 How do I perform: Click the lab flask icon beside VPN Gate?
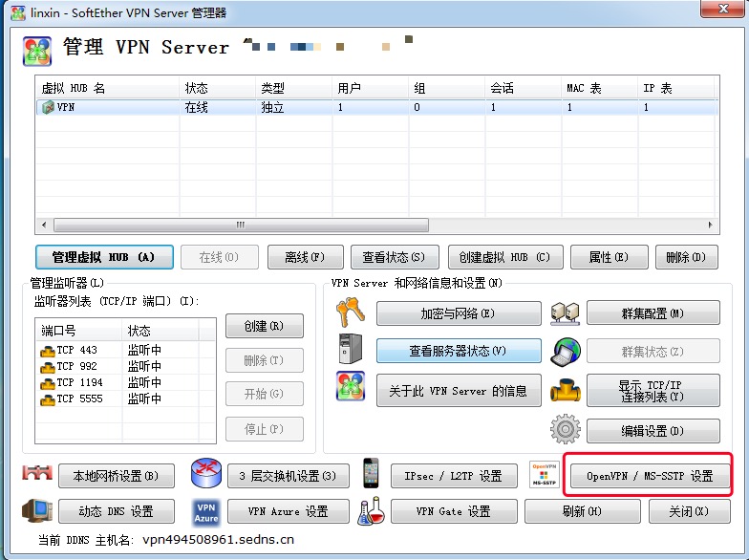pos(371,511)
